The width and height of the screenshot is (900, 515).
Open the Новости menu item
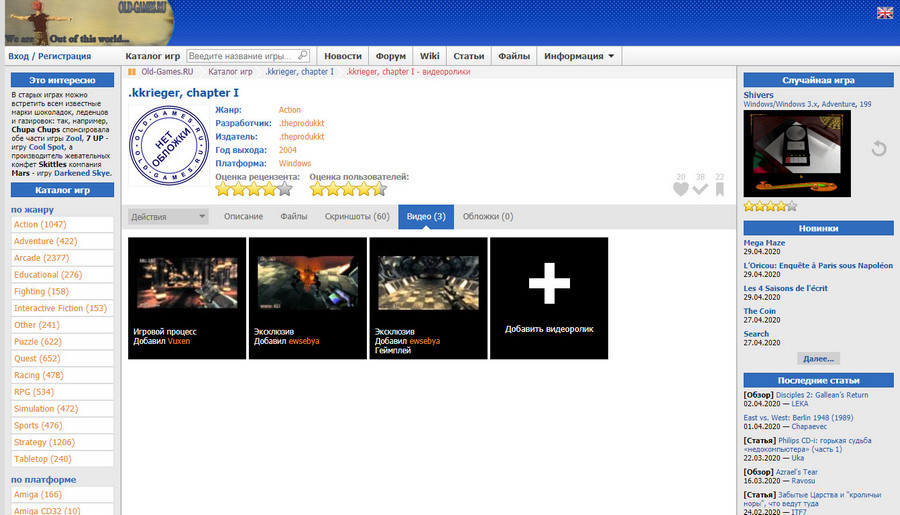tap(343, 56)
